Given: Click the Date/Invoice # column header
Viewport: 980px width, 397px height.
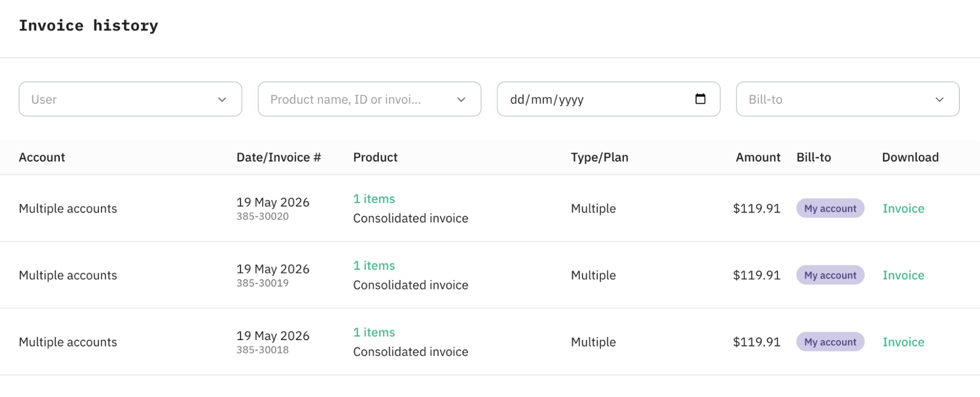Looking at the screenshot, I should coord(278,157).
